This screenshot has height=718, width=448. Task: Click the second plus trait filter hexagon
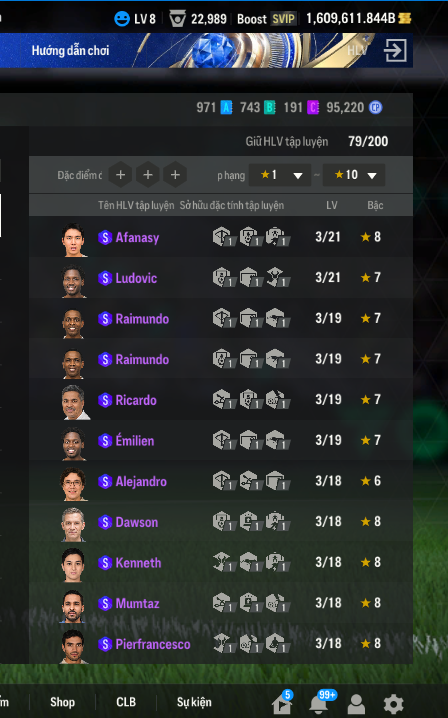pyautogui.click(x=148, y=175)
